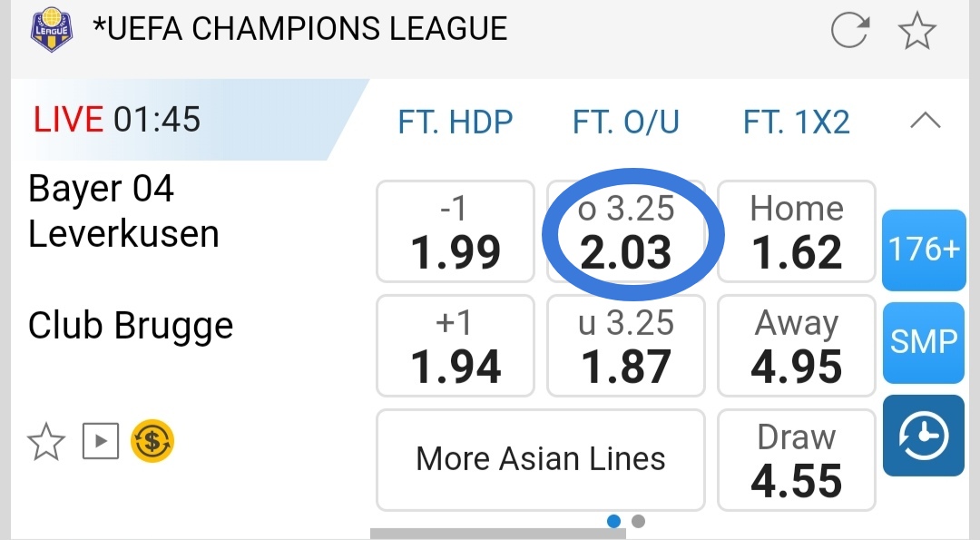Bet on over 3.25 at 2.03

(626, 231)
